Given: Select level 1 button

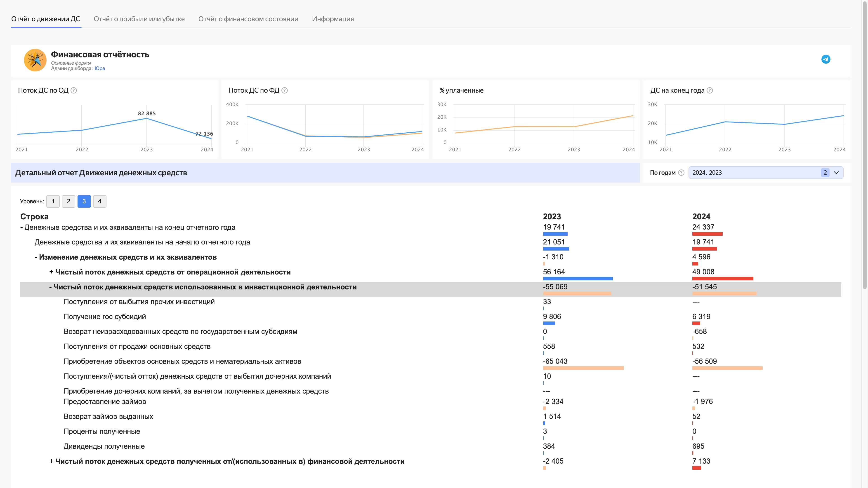Looking at the screenshot, I should pos(53,201).
